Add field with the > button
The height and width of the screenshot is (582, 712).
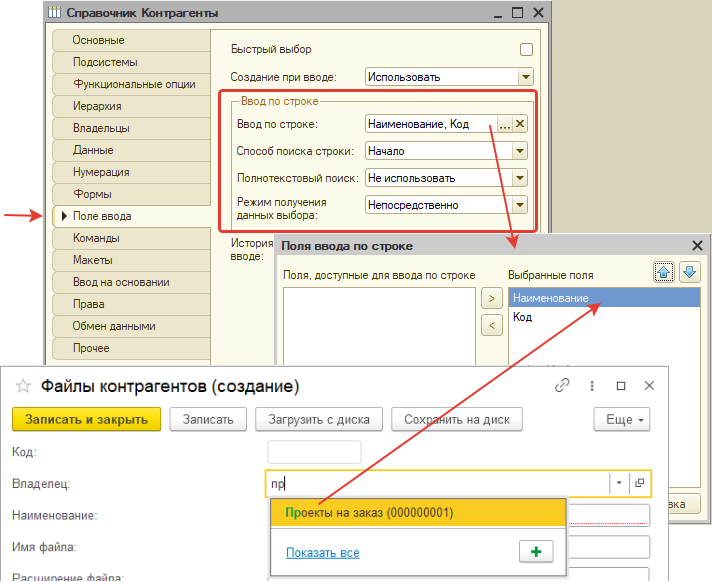(x=491, y=298)
